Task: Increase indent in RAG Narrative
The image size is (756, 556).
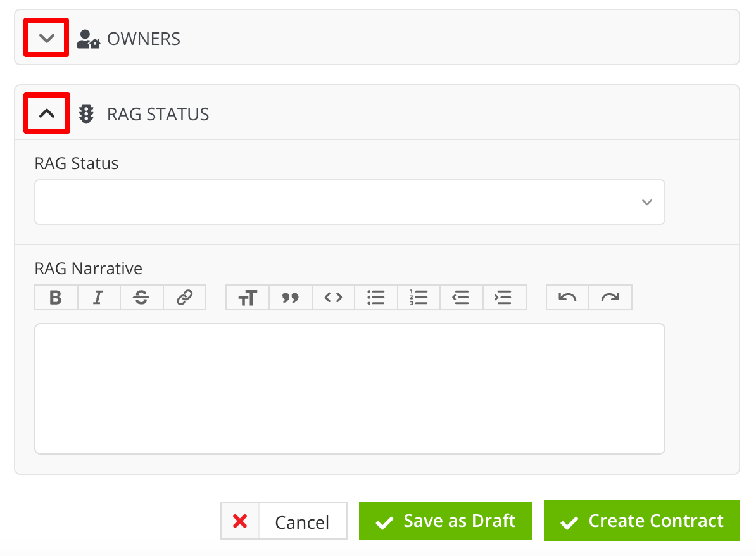Action: [504, 297]
